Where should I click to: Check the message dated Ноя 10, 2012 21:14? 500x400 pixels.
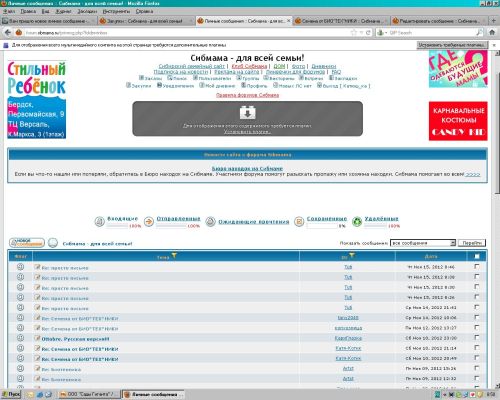pos(477,348)
